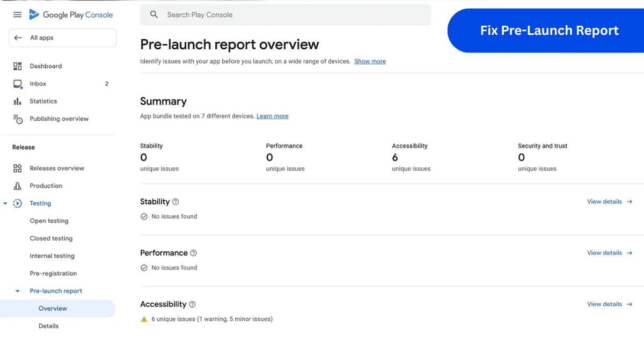Open the hamburger navigation menu
This screenshot has width=644, height=338.
pyautogui.click(x=17, y=14)
